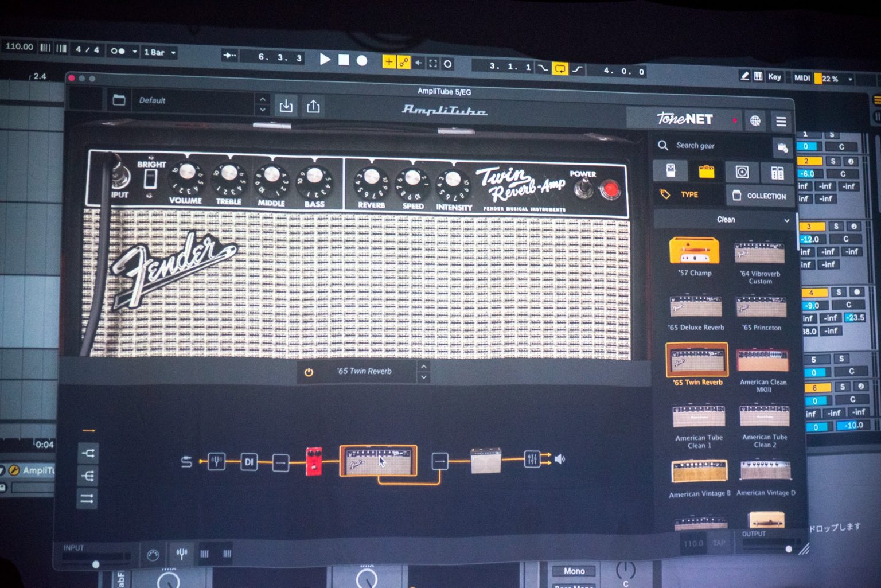Choose the '57 Champ amp
The height and width of the screenshot is (588, 881).
click(695, 257)
